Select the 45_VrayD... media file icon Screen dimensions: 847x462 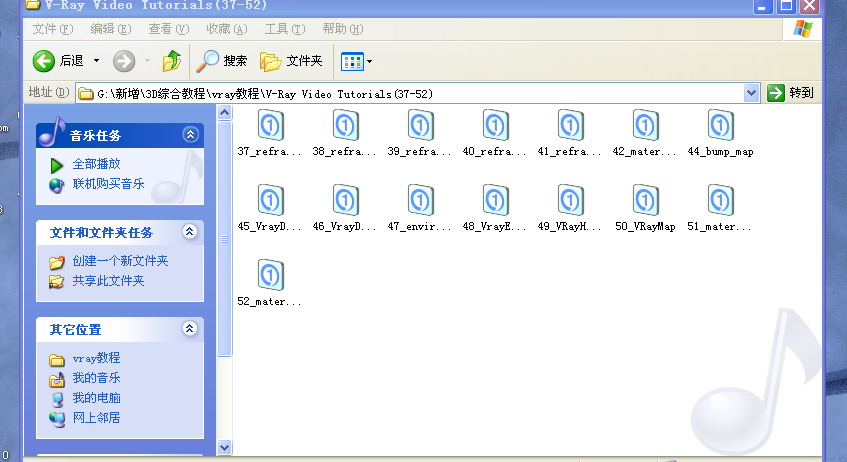click(270, 200)
